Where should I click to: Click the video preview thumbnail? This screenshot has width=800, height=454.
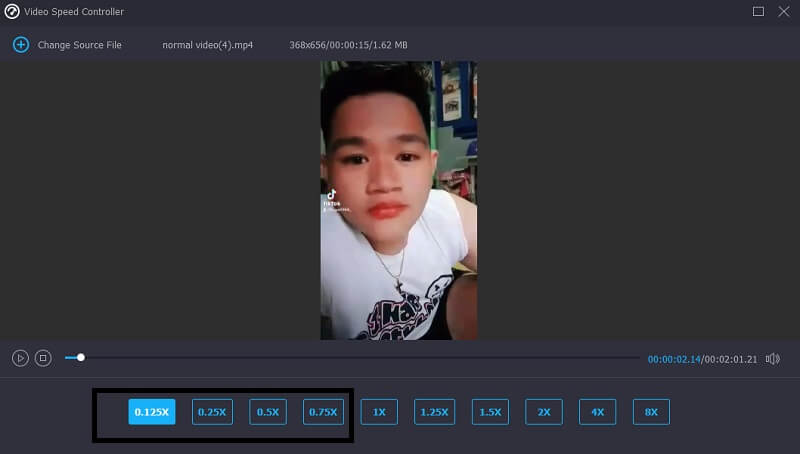pyautogui.click(x=398, y=200)
